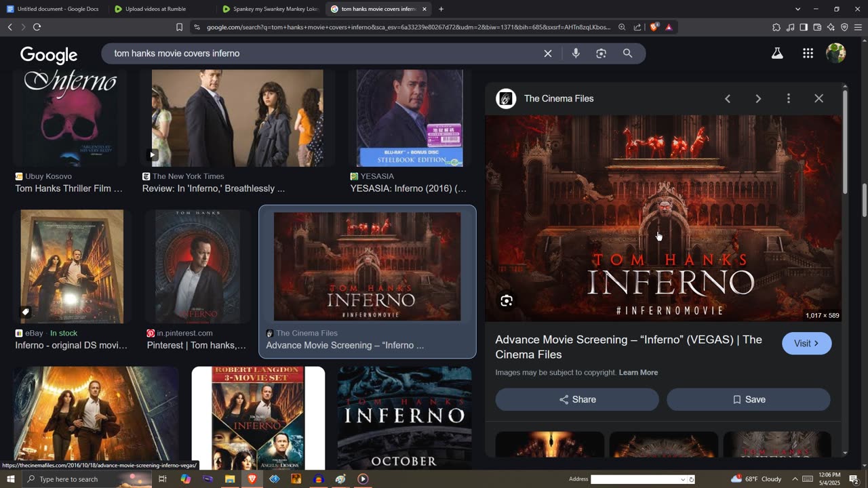Open the Inferno October poster thumbnail
868x488 pixels.
pos(405,418)
